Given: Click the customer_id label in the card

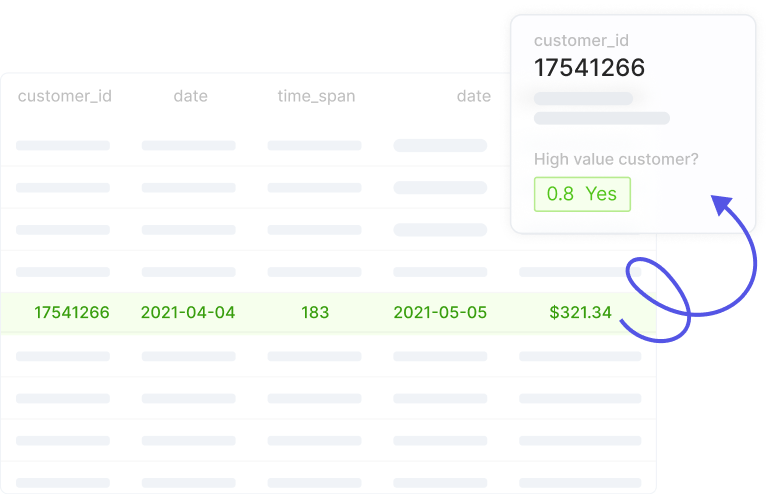Looking at the screenshot, I should pos(579,41).
